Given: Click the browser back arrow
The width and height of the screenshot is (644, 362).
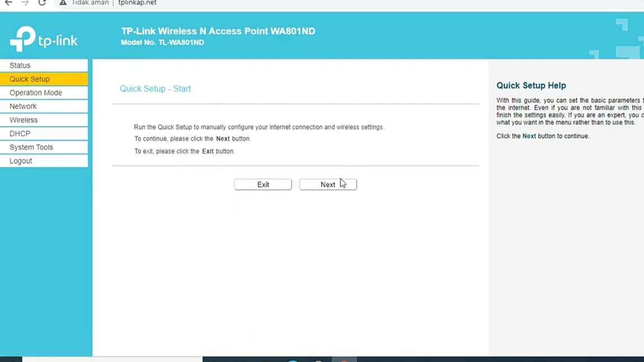Looking at the screenshot, I should tap(8, 2).
